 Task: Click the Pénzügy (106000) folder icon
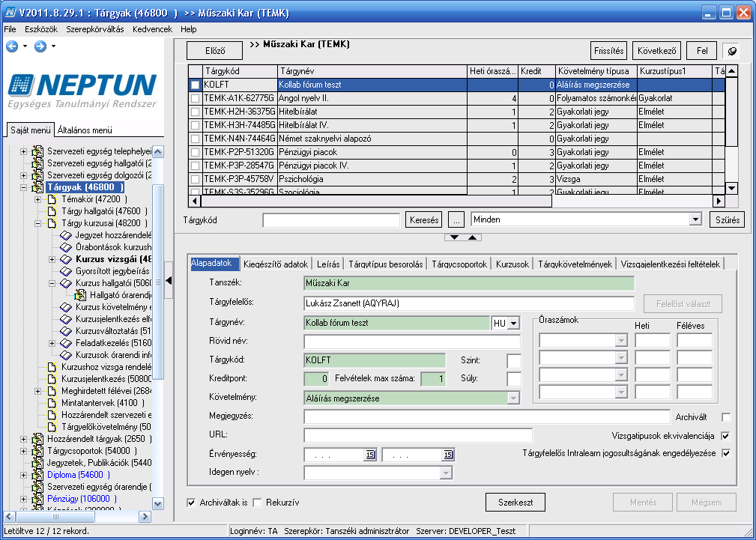click(x=37, y=499)
